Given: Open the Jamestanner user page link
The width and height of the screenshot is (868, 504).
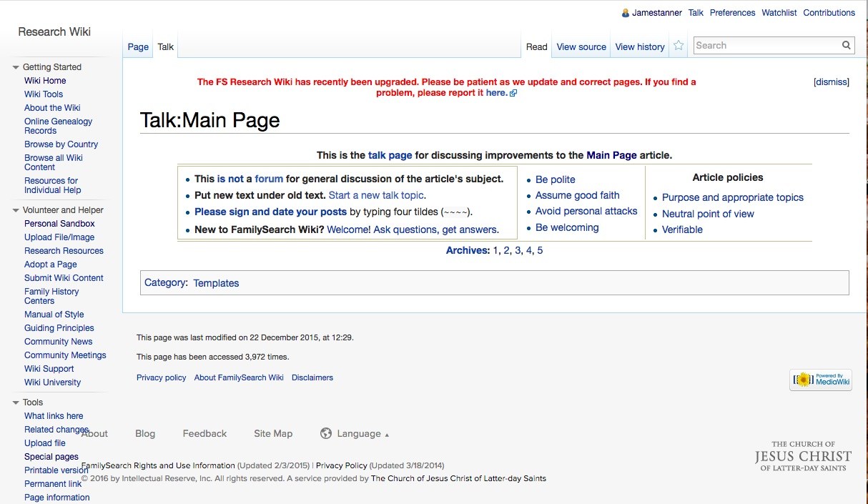Looking at the screenshot, I should tap(657, 13).
